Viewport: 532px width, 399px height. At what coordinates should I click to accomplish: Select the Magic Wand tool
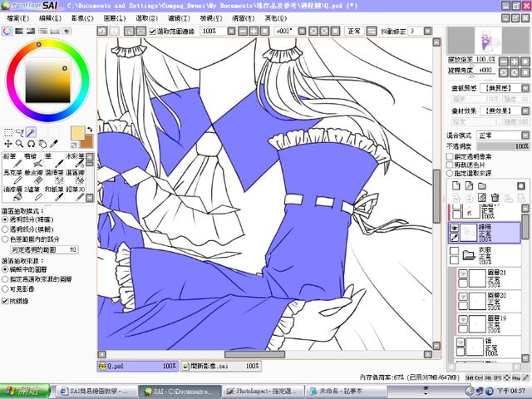click(x=31, y=132)
